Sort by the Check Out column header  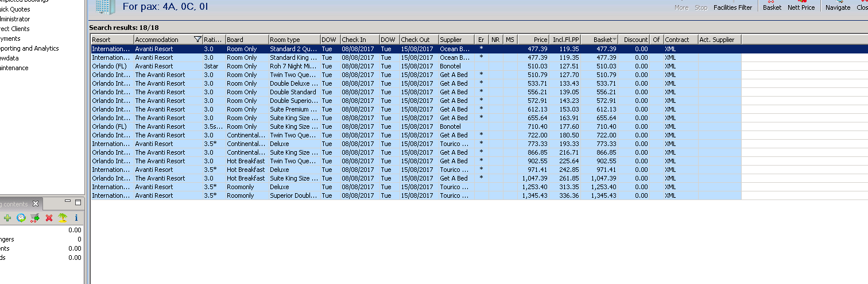tap(419, 40)
